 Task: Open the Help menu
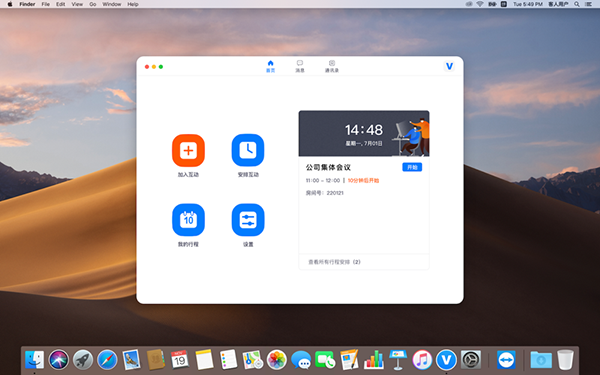133,4
